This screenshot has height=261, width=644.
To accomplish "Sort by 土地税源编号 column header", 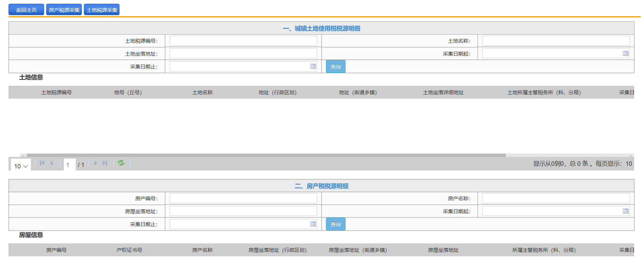I will coord(56,92).
